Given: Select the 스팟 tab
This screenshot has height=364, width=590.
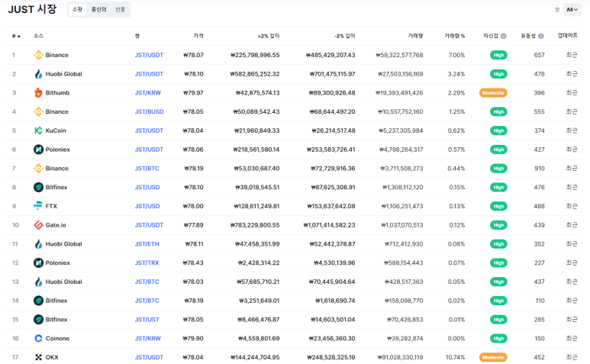Looking at the screenshot, I should pyautogui.click(x=78, y=9).
